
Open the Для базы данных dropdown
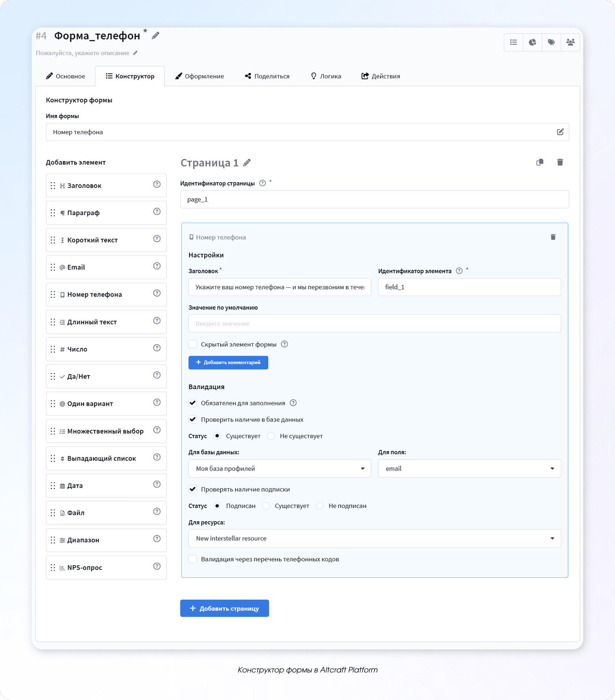(x=279, y=468)
